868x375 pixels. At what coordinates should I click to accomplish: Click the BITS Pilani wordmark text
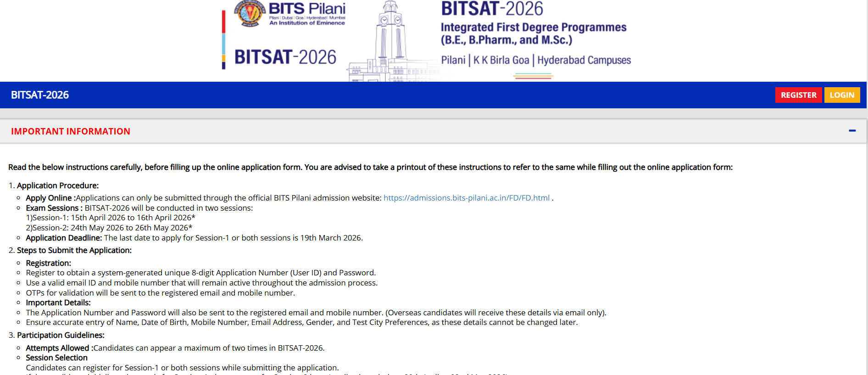pyautogui.click(x=306, y=9)
